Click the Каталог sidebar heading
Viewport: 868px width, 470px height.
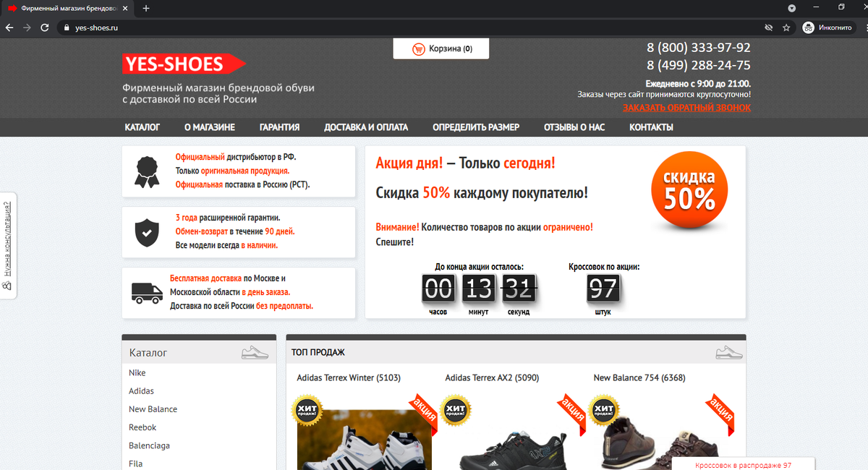[148, 353]
